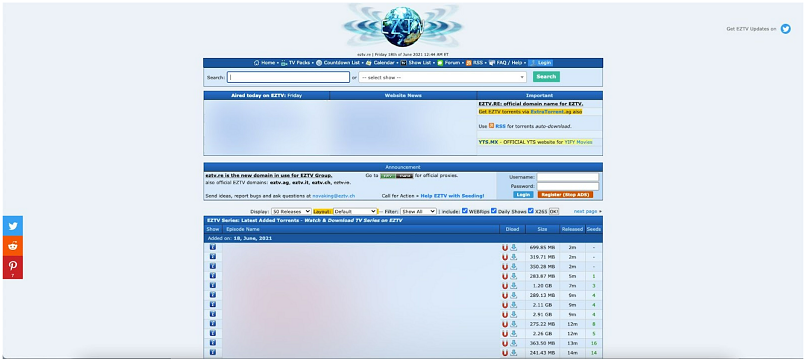Open show info icon for the 2.26 GB row

tap(213, 333)
